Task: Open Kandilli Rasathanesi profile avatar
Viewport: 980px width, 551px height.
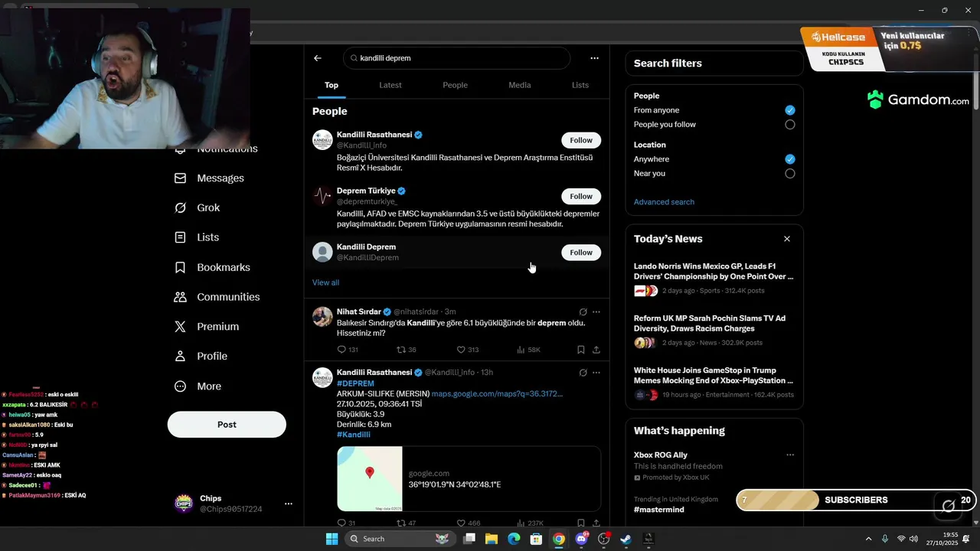Action: [x=322, y=140]
